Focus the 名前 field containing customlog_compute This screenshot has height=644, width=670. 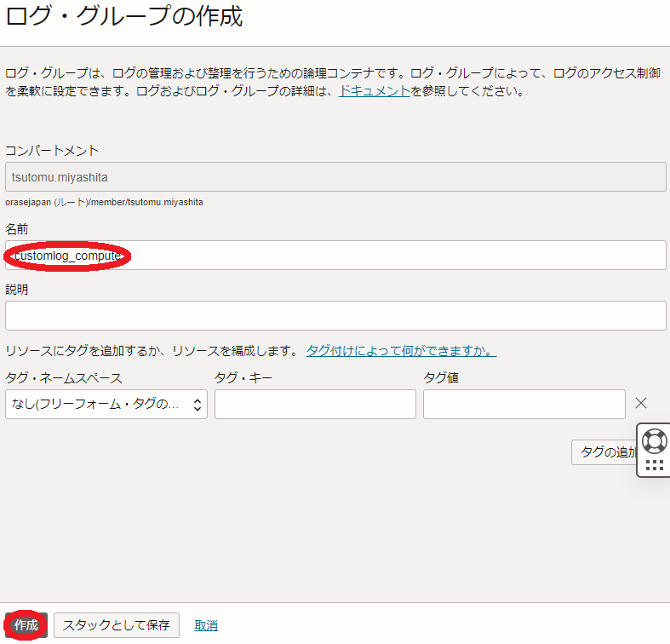click(x=335, y=256)
